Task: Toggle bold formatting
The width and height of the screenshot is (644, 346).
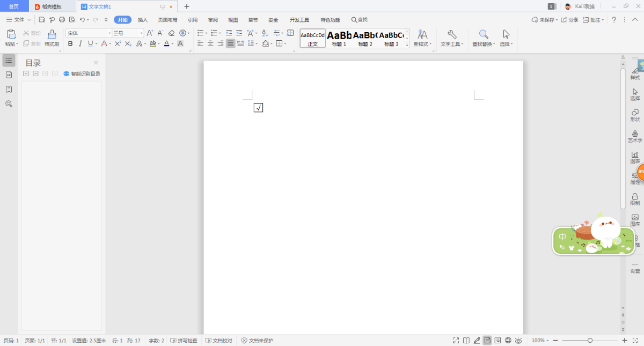Action: 70,43
